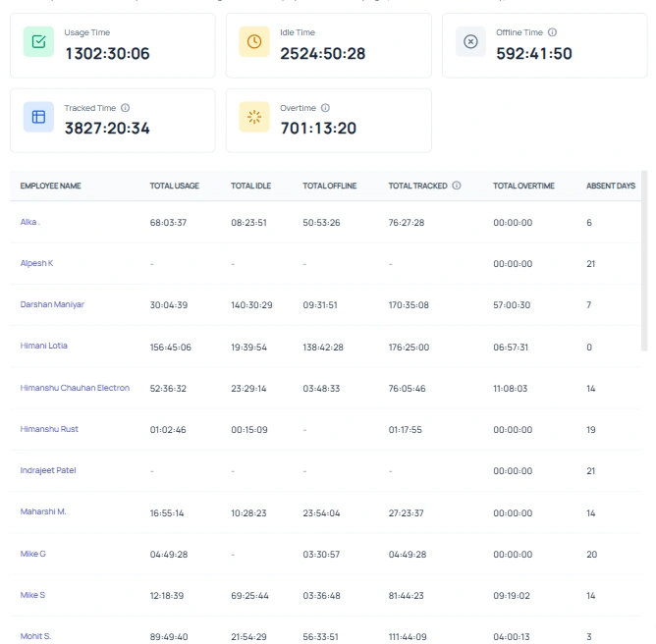Screen dimensions: 656x644
Task: Click Himani Lotia's total idle 19:39:54
Action: 248,348
